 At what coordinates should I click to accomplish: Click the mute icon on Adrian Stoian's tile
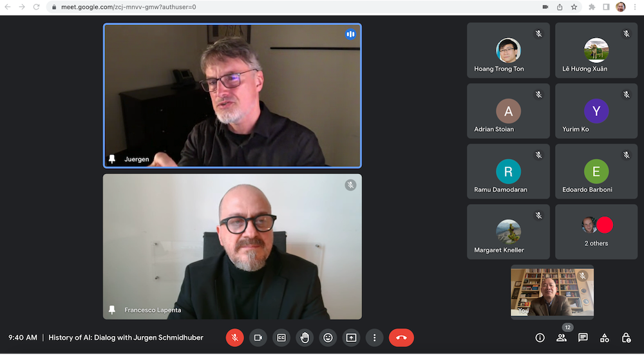538,95
